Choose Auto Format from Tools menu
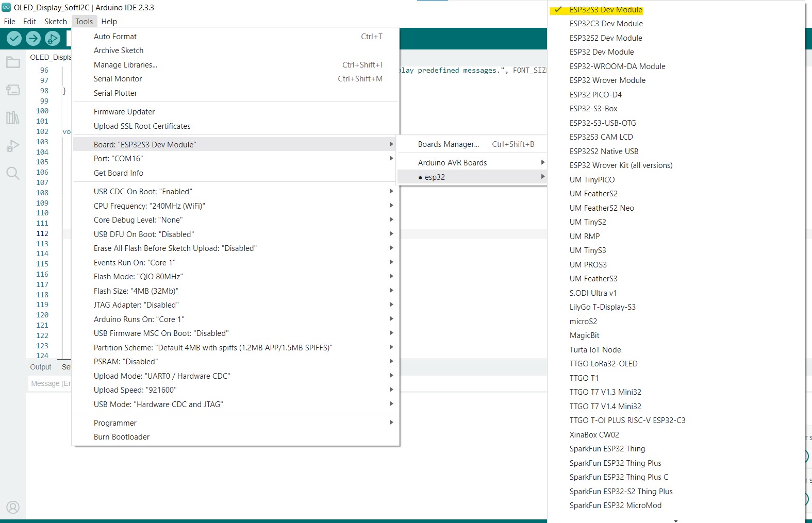The height and width of the screenshot is (523, 812). point(235,37)
